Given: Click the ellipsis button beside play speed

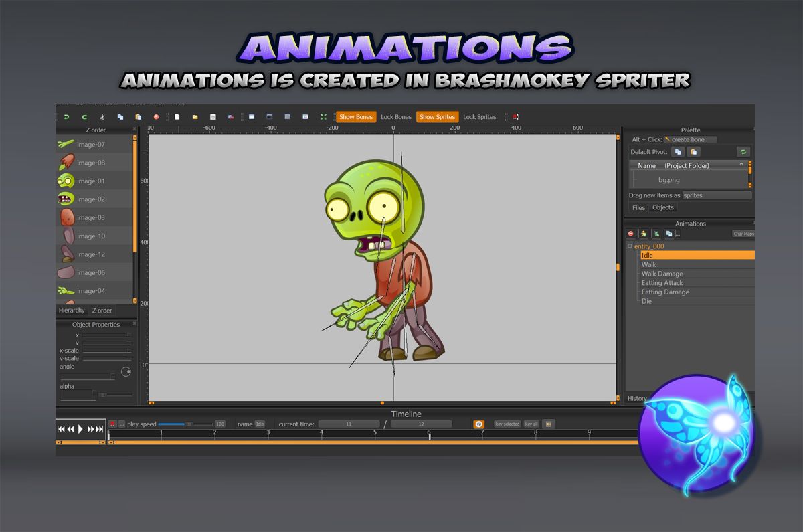Looking at the screenshot, I should tap(122, 424).
